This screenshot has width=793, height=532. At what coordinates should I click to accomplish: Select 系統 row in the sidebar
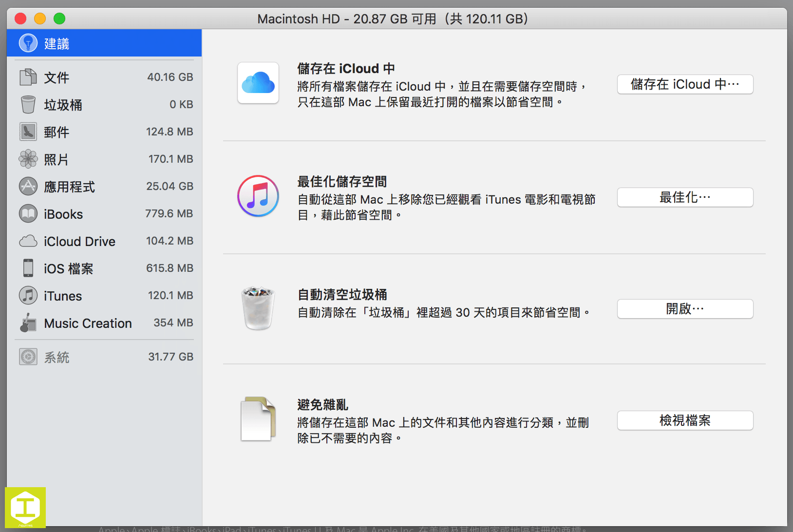tap(104, 357)
